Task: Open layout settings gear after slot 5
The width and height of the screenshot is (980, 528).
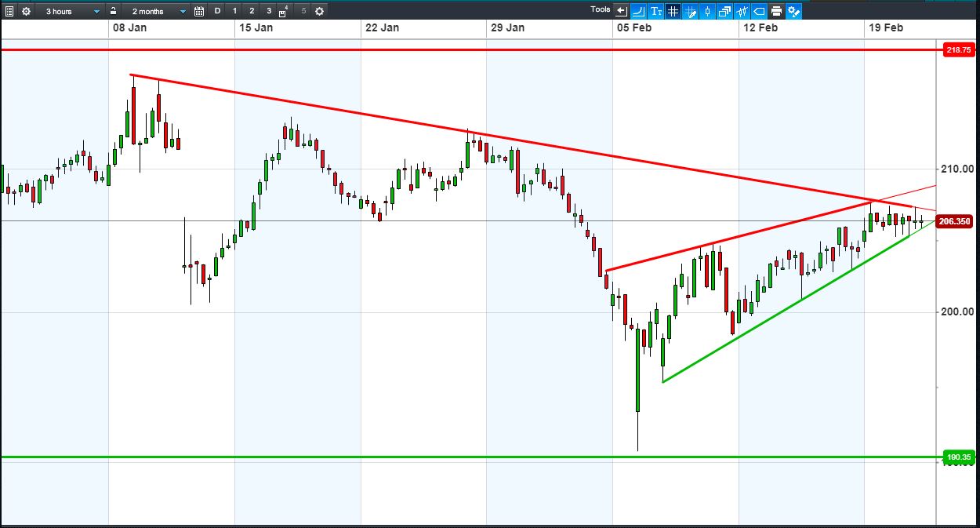Action: (319, 11)
